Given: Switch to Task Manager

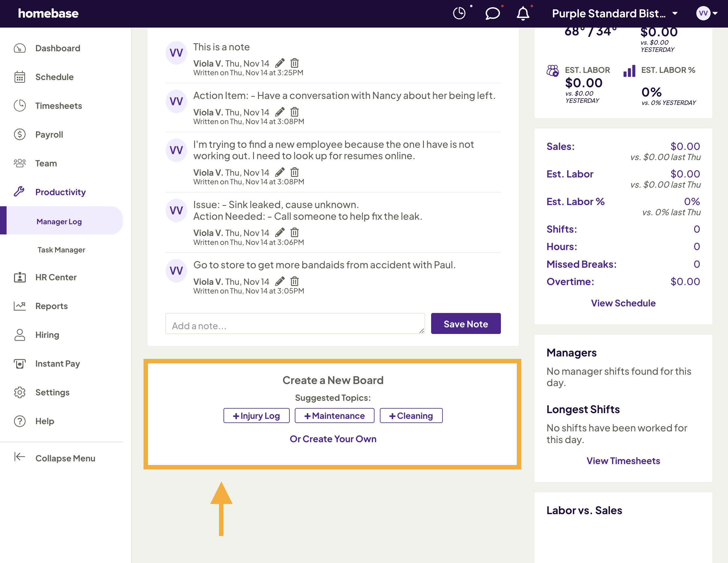Looking at the screenshot, I should click(61, 249).
